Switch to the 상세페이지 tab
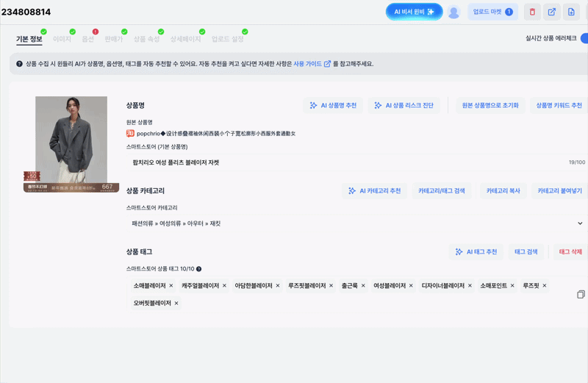 (185, 39)
